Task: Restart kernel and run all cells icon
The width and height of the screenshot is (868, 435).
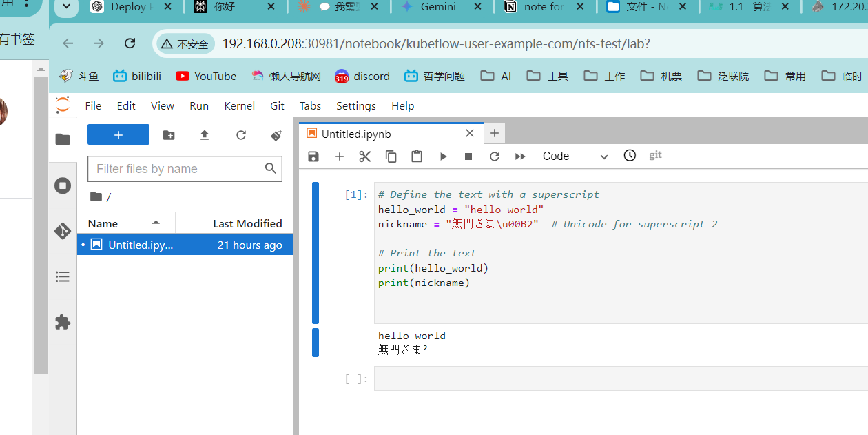Action: 520,156
